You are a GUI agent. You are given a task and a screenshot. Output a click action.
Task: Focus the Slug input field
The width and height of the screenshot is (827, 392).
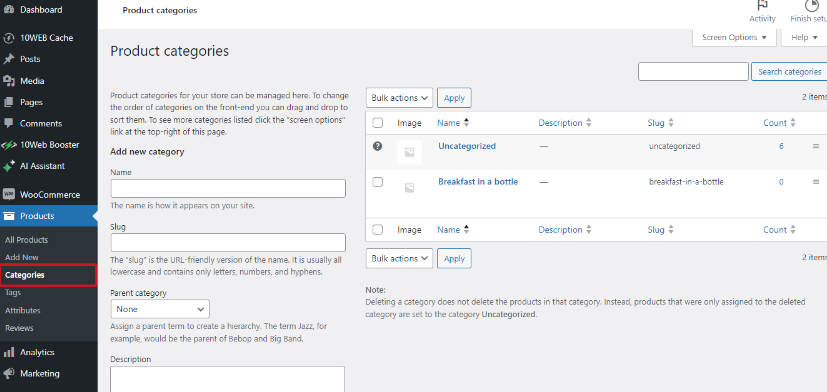[228, 243]
